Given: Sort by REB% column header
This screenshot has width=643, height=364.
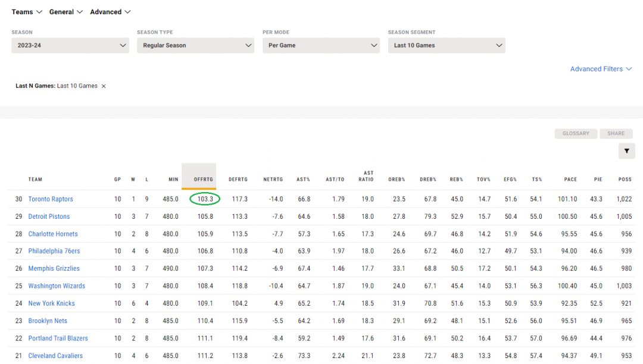Looking at the screenshot, I should pyautogui.click(x=457, y=180).
